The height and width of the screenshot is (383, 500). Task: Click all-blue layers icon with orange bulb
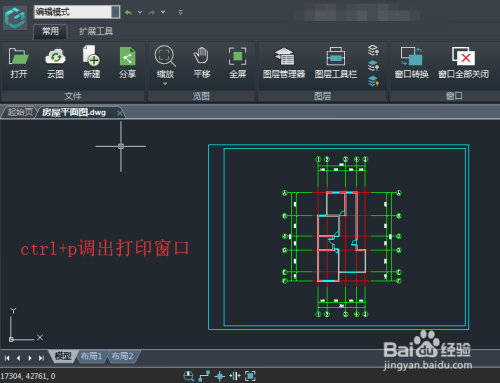[x=373, y=81]
